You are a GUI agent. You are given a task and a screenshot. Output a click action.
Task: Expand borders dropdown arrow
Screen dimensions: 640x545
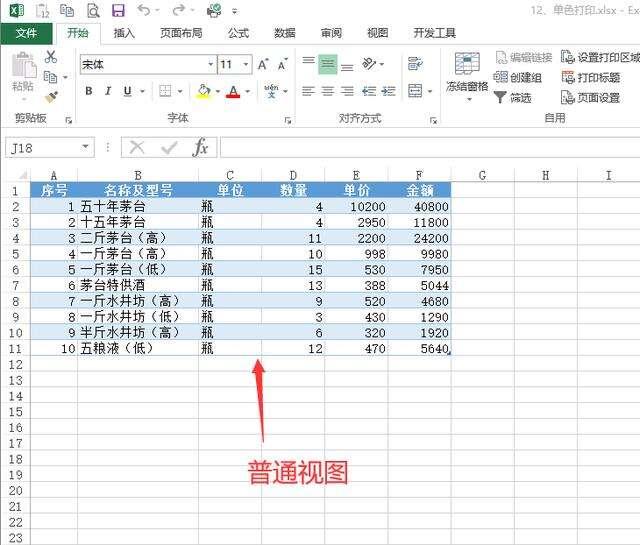(x=180, y=91)
